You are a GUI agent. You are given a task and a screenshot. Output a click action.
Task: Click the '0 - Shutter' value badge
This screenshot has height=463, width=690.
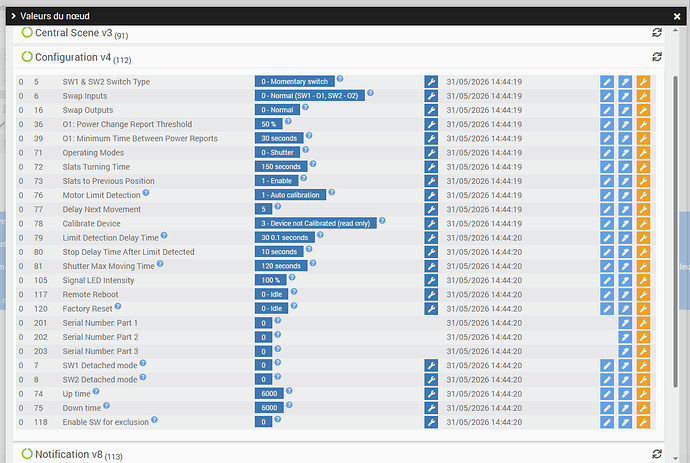[x=277, y=152]
